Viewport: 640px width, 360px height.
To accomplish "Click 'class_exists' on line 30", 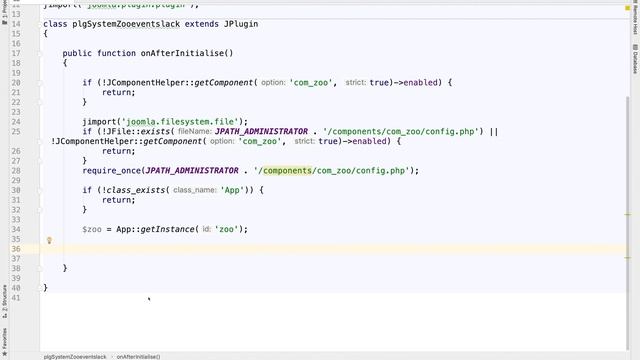I will pos(136,190).
